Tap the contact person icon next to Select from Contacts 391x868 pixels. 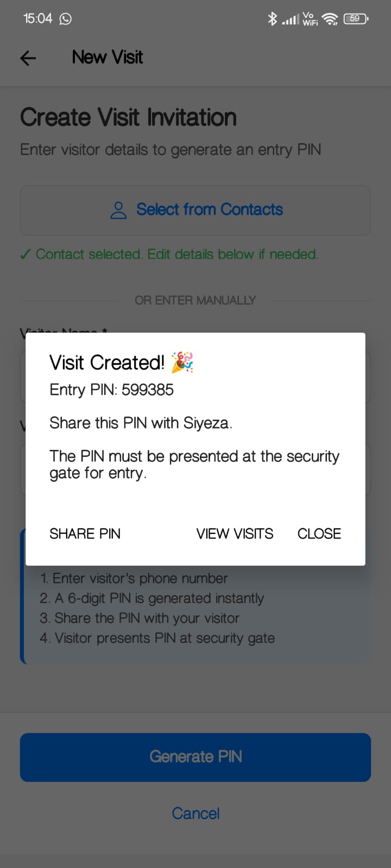pos(118,210)
